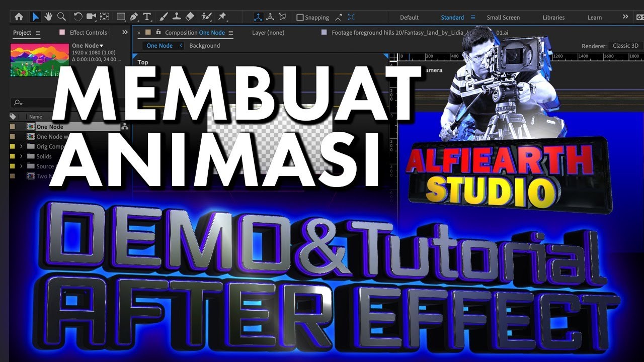Enable Local Axis mode

[x=258, y=17]
